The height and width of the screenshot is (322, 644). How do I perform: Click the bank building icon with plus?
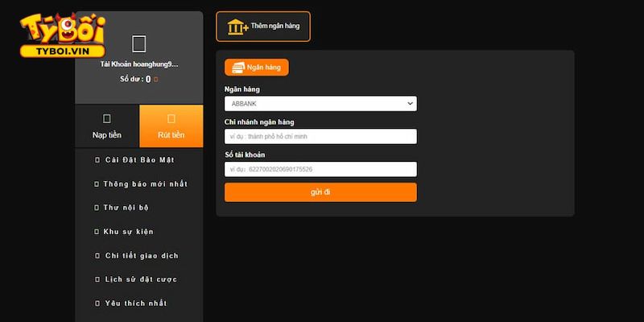pyautogui.click(x=237, y=27)
